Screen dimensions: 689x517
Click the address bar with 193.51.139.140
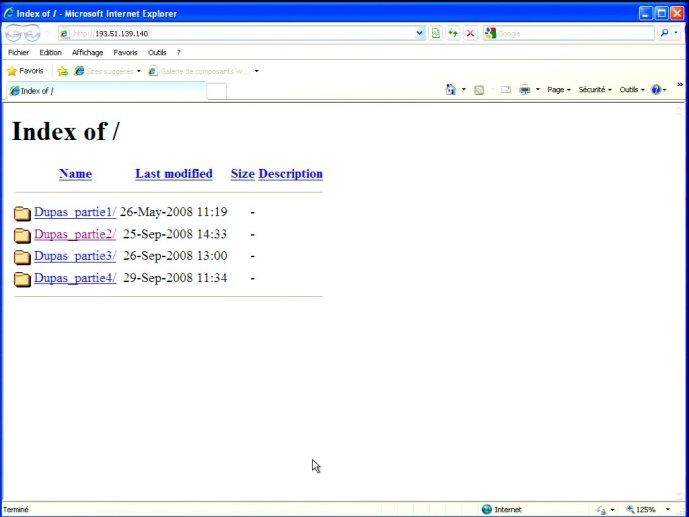pyautogui.click(x=242, y=33)
